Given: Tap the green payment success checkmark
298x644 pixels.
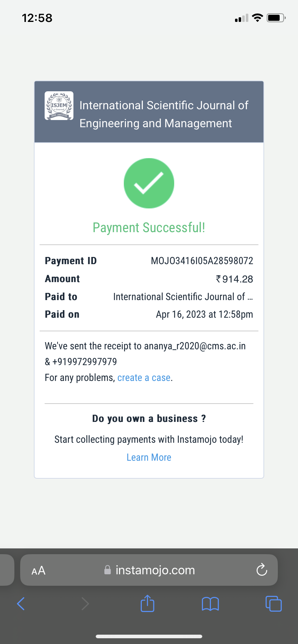Looking at the screenshot, I should tap(149, 183).
